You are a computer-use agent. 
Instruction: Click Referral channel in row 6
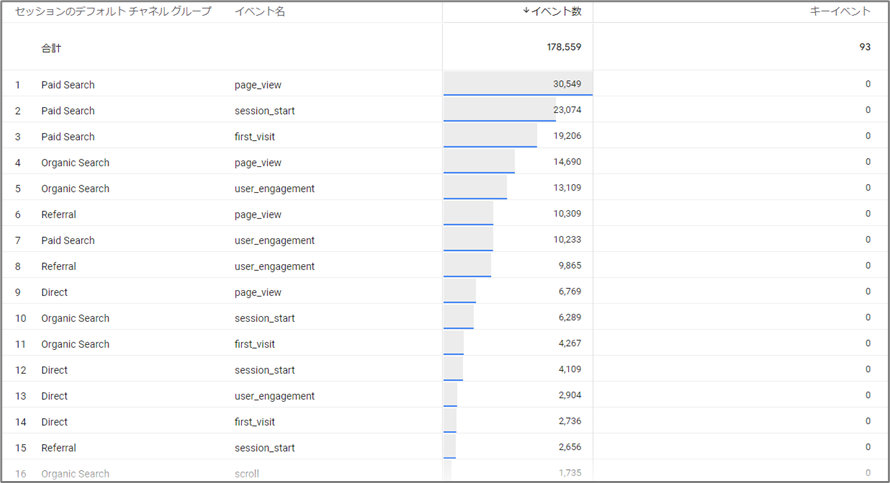tap(58, 215)
